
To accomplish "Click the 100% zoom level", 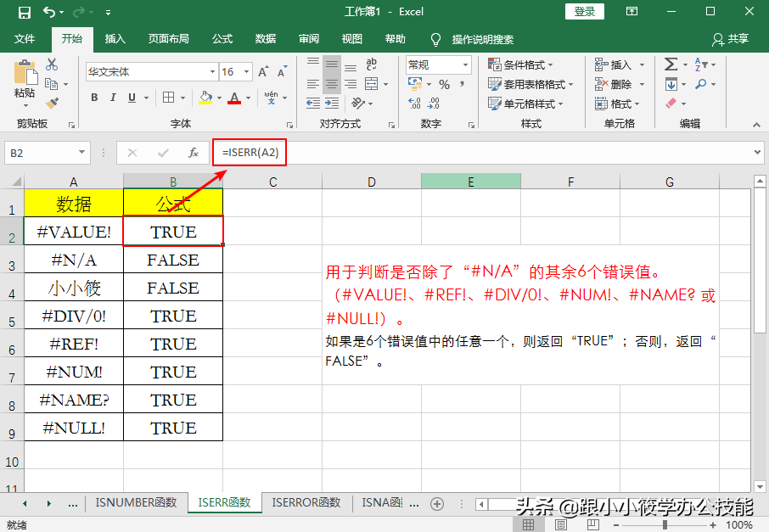I will click(738, 524).
